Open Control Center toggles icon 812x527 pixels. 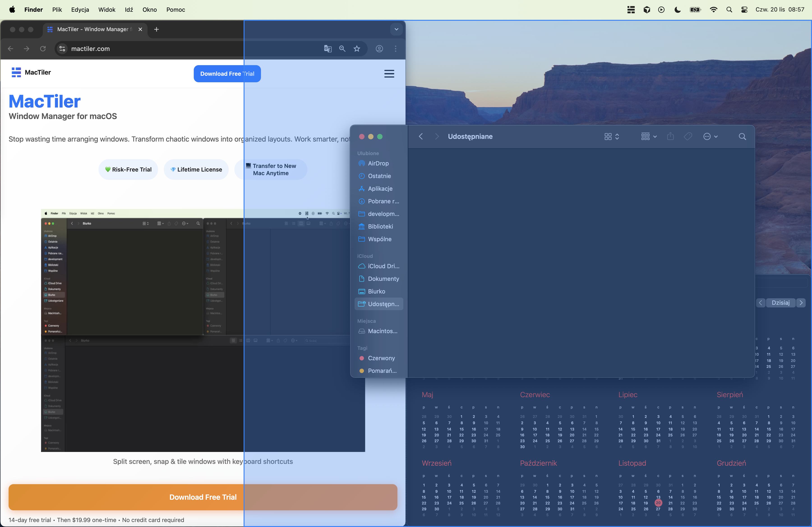click(x=744, y=9)
